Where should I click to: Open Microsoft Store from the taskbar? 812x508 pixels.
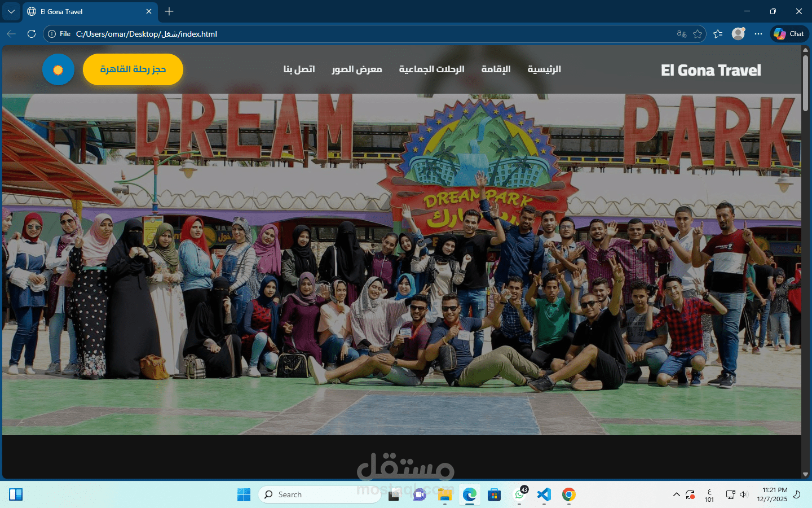tap(495, 494)
